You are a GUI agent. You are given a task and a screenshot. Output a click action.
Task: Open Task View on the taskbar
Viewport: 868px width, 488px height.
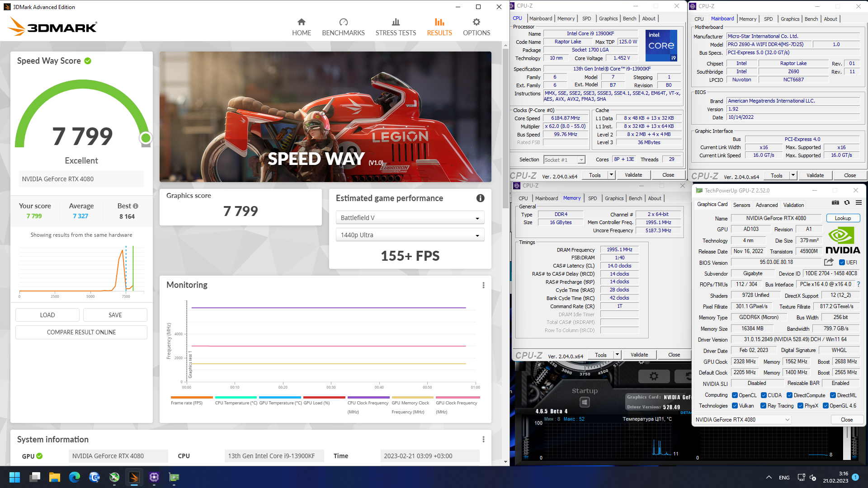point(35,477)
